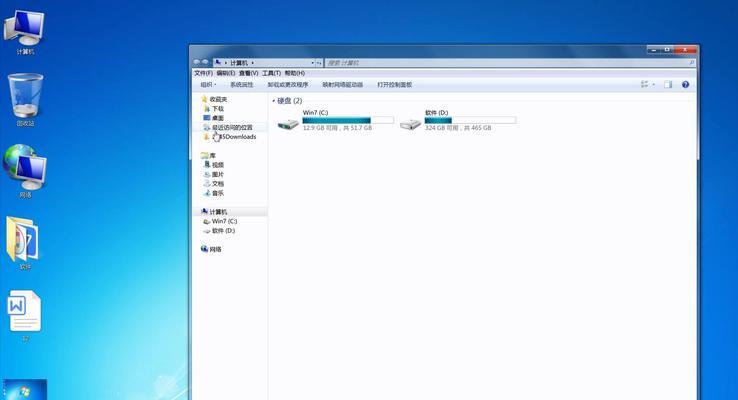
Task: Open 视频 (Videos) library
Action: [x=214, y=165]
